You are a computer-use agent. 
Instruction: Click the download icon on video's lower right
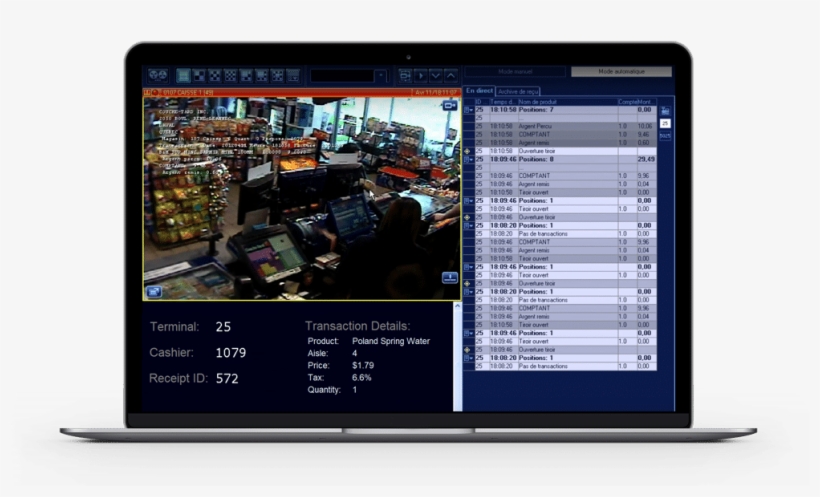450,278
